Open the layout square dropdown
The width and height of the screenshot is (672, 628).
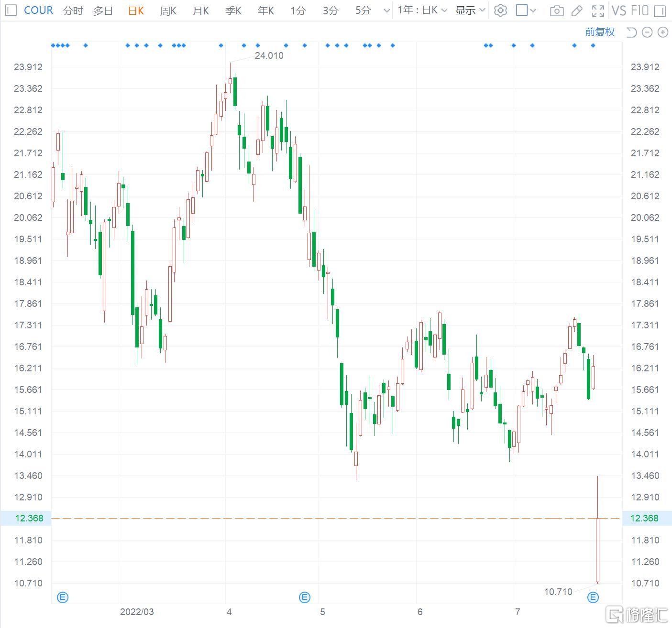pyautogui.click(x=526, y=11)
